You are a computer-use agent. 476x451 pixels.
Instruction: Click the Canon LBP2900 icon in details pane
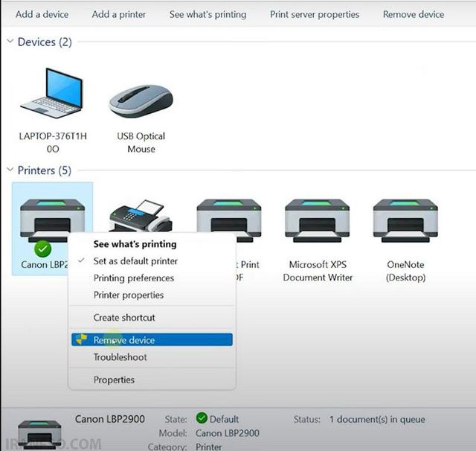point(39,435)
